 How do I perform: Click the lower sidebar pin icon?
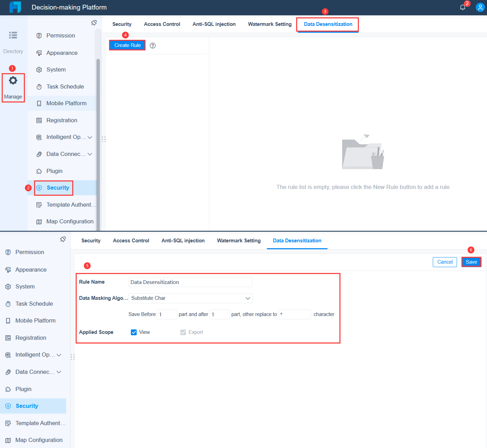(x=63, y=239)
